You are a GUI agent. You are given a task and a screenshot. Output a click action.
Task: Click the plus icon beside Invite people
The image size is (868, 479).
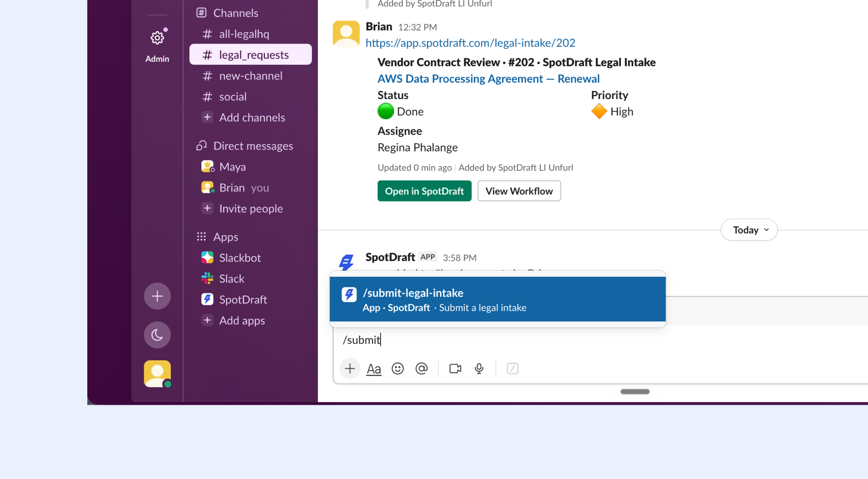[207, 208]
